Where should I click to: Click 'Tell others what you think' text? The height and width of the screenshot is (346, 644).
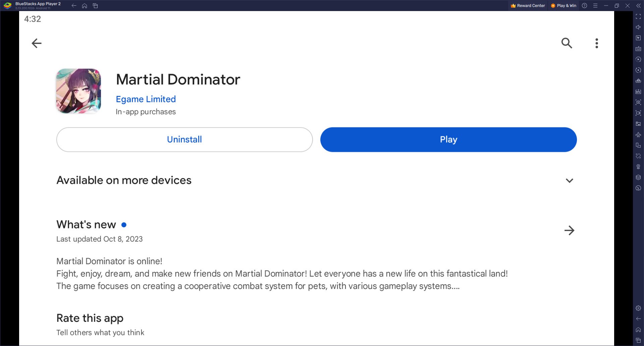click(100, 333)
